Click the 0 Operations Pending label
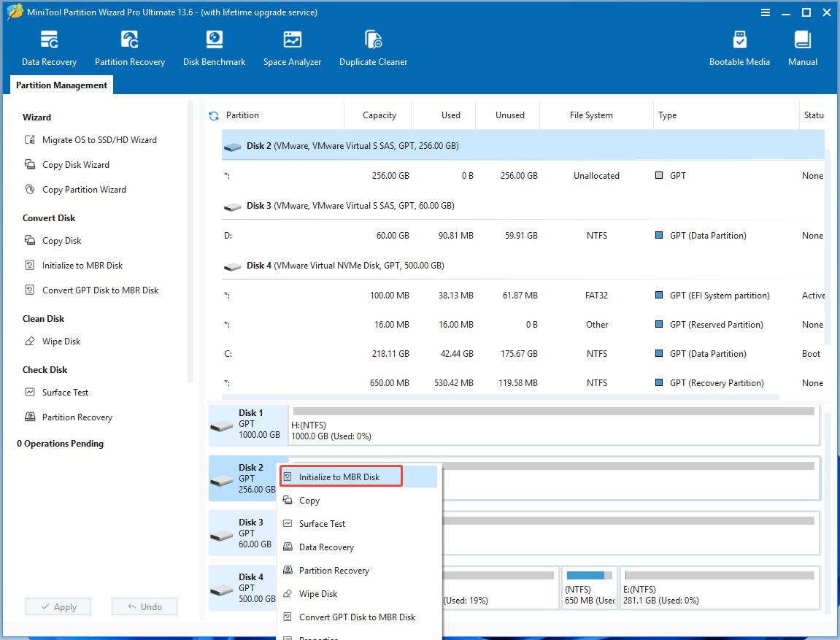 [60, 444]
